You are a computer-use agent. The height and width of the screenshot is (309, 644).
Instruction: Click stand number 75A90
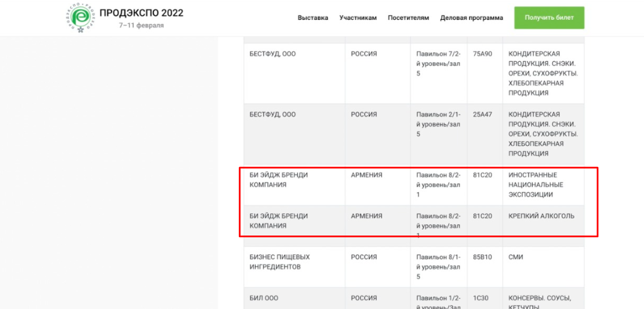click(x=482, y=54)
